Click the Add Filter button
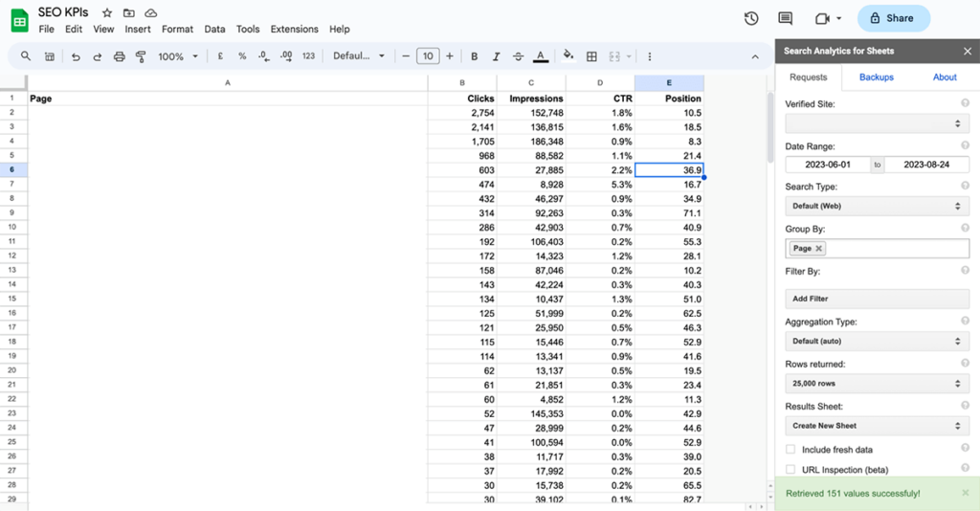 click(877, 299)
